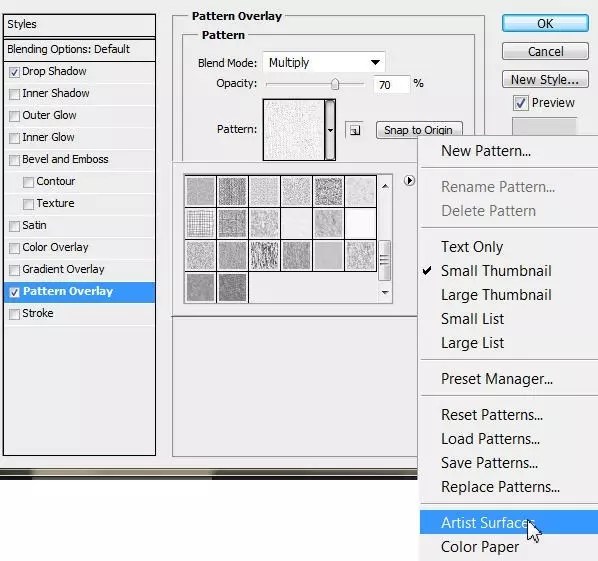Select the second pattern in second row
This screenshot has width=598, height=561.
coord(232,223)
